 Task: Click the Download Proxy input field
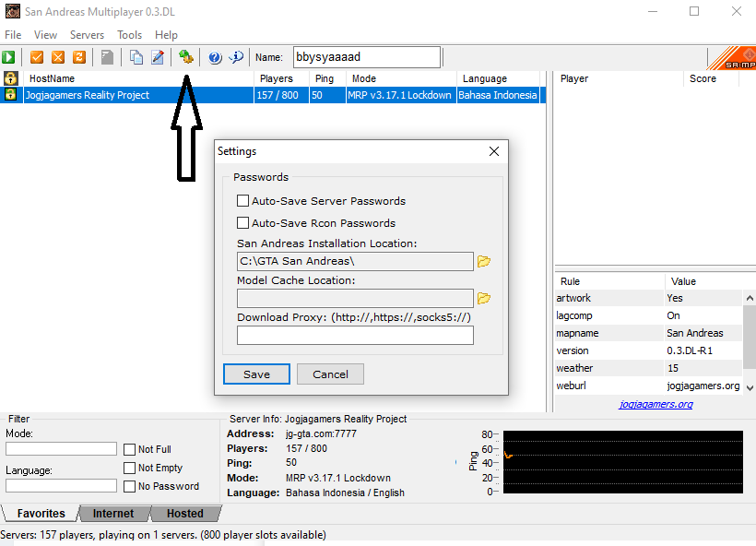coord(355,335)
